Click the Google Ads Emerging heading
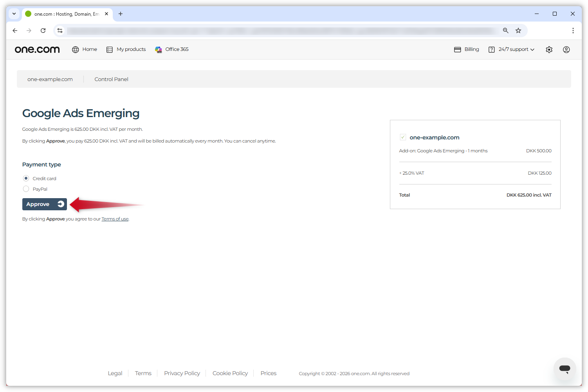Image resolution: width=588 pixels, height=392 pixels. click(81, 113)
